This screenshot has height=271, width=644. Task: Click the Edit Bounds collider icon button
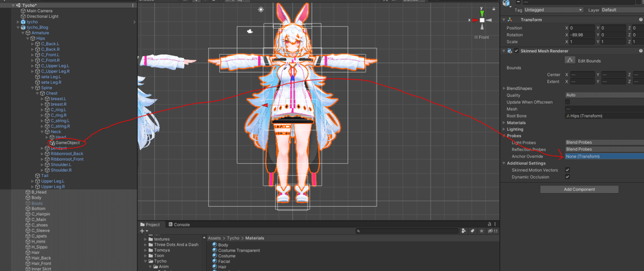point(570,60)
